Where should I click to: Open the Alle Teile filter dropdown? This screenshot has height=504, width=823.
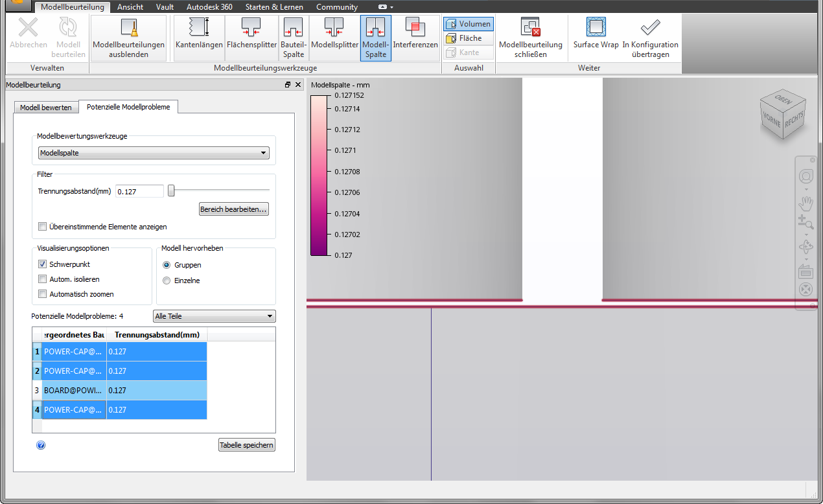tap(214, 316)
